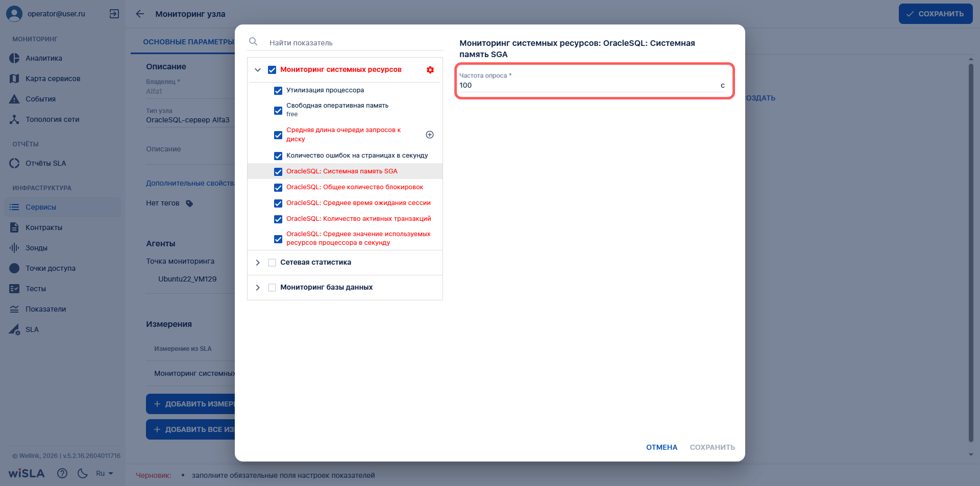Click ДОБАВИТЬ ИЗМЕРЕНИЕ button
This screenshot has height=486, width=980.
click(190, 404)
